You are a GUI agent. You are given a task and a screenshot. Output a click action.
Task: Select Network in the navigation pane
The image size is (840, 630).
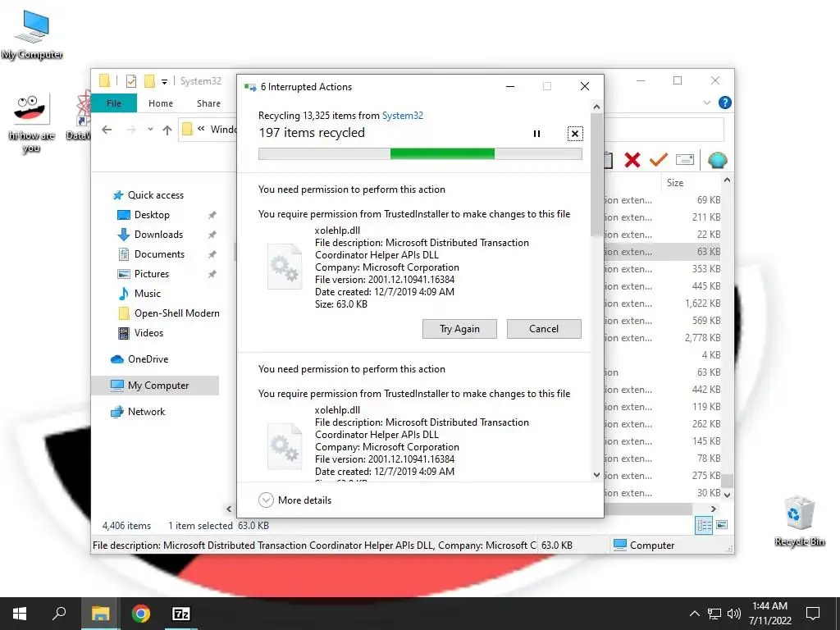point(146,412)
